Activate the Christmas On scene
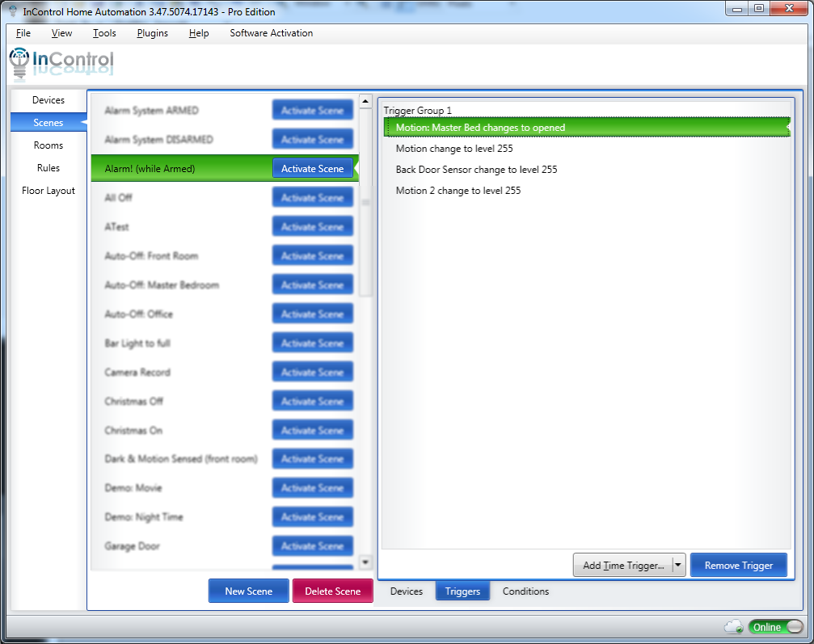 pyautogui.click(x=312, y=431)
